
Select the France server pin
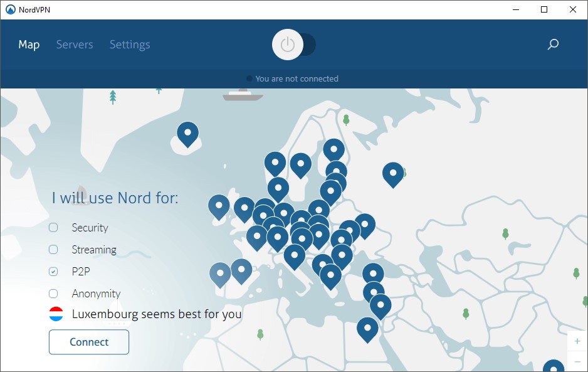(x=257, y=236)
